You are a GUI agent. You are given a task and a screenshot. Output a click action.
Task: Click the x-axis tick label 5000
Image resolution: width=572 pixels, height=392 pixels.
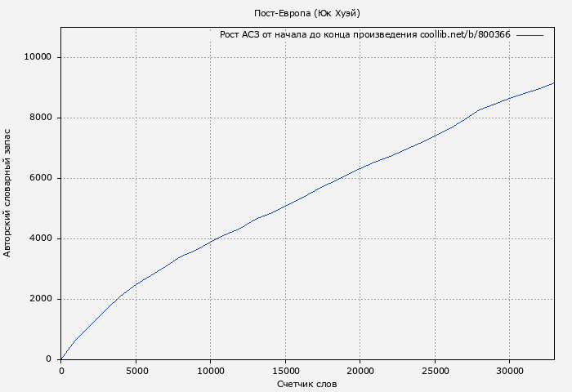[136, 370]
